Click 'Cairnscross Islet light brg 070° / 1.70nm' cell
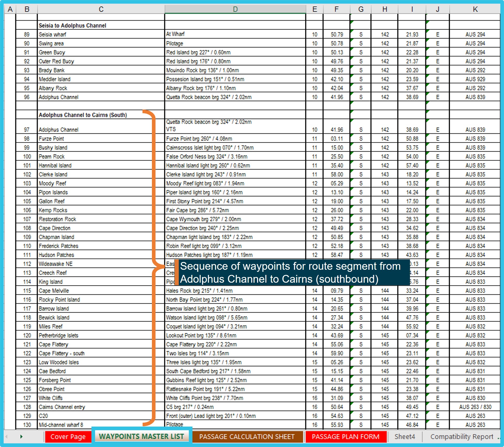Image resolution: width=504 pixels, height=447 pixels. coord(235,148)
